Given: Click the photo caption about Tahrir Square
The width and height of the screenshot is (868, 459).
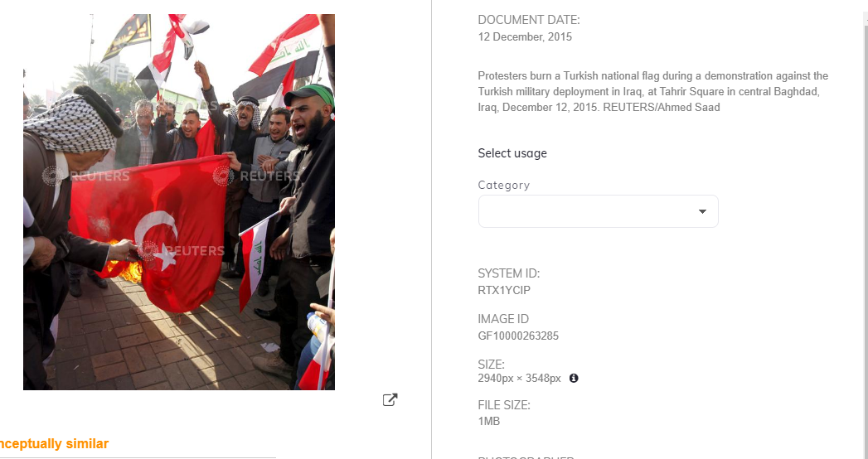Looking at the screenshot, I should pyautogui.click(x=653, y=91).
